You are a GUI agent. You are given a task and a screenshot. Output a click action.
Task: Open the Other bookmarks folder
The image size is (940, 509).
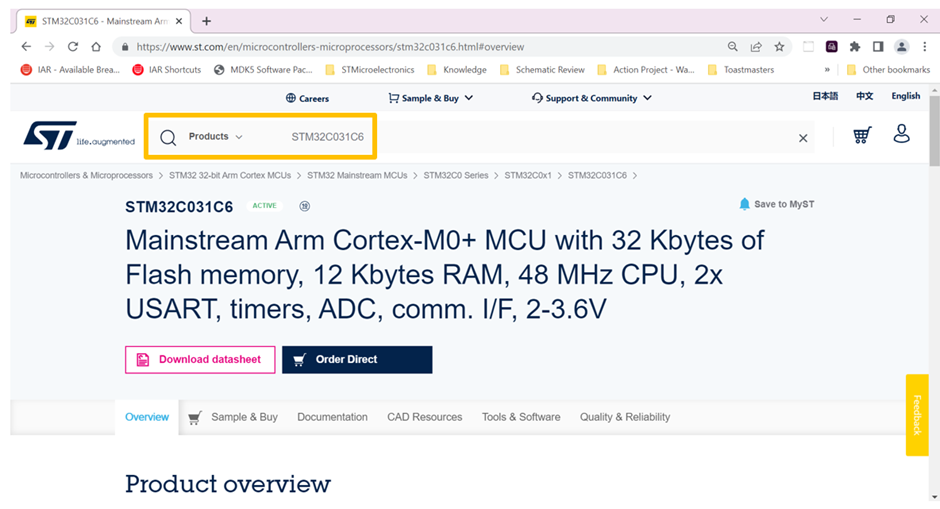pyautogui.click(x=888, y=70)
